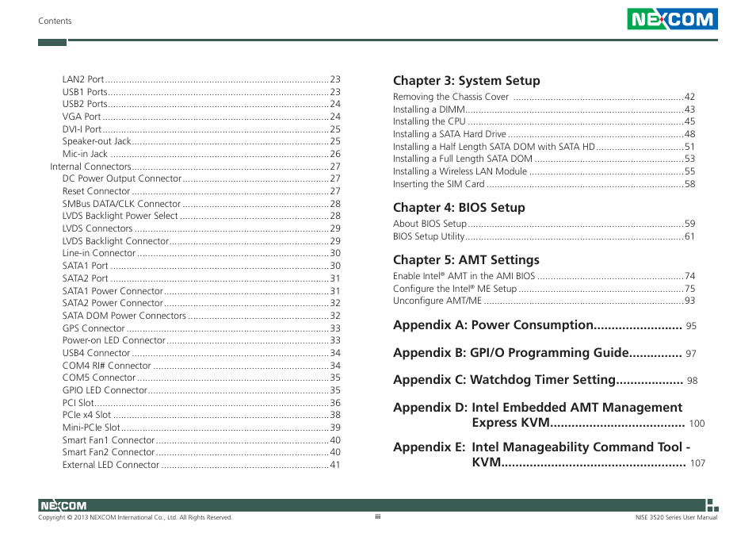Open the LAN2 Port entry
The image size is (756, 533).
(201, 79)
